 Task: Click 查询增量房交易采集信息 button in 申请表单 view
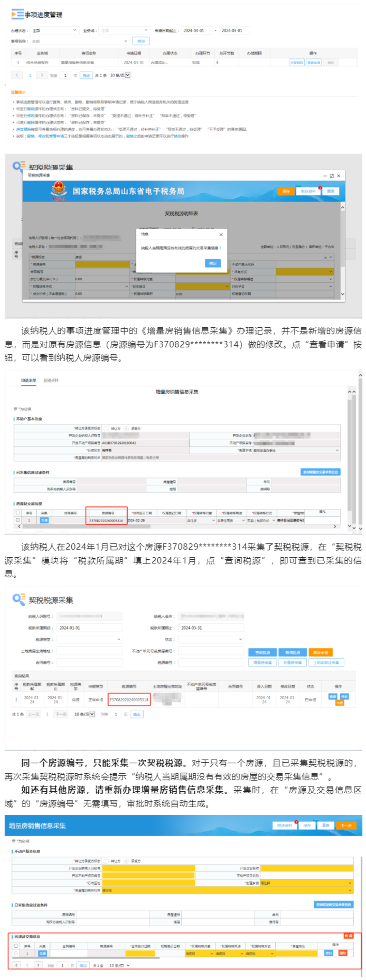point(320,472)
